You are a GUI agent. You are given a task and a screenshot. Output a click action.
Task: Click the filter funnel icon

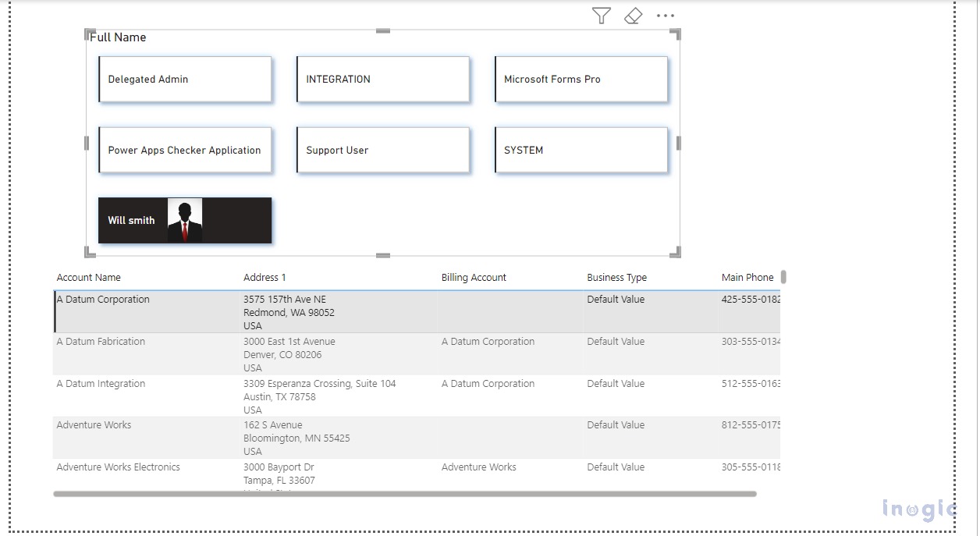point(601,16)
